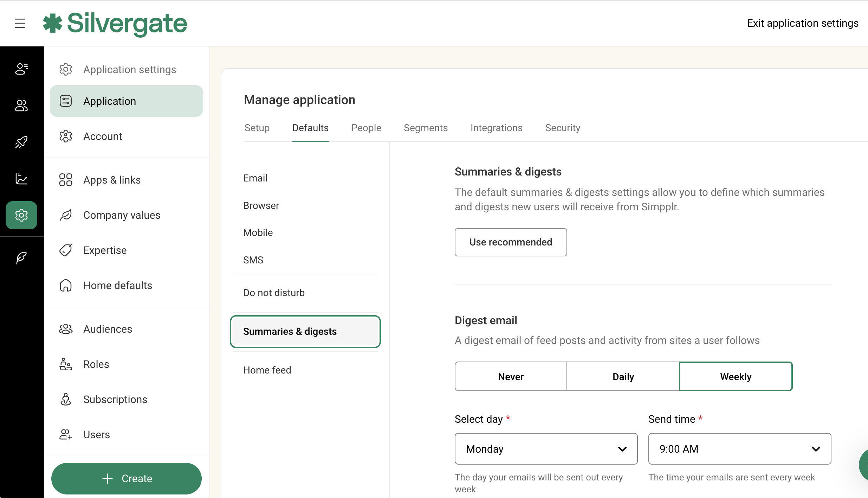Click Exit application settings link
Image resolution: width=868 pixels, height=498 pixels.
[x=802, y=23]
